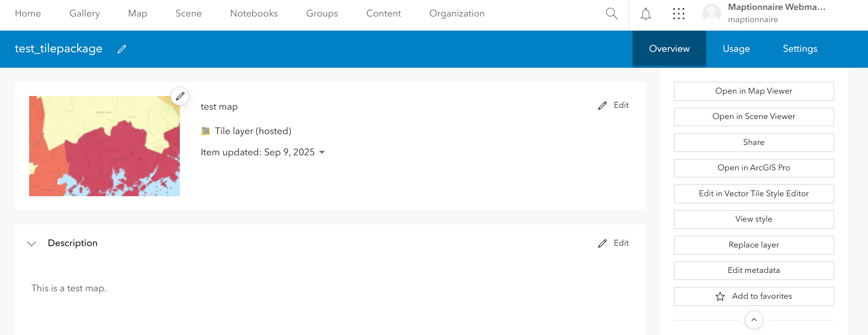Open the Organization page
This screenshot has height=335, width=868.
[457, 14]
